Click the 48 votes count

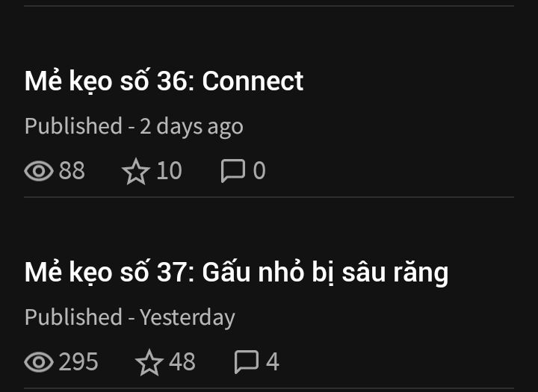point(182,362)
